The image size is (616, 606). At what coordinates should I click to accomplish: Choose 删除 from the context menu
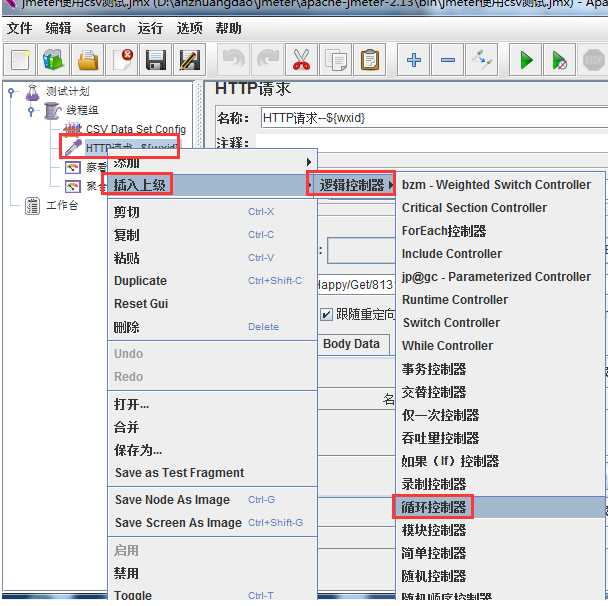coord(213,327)
